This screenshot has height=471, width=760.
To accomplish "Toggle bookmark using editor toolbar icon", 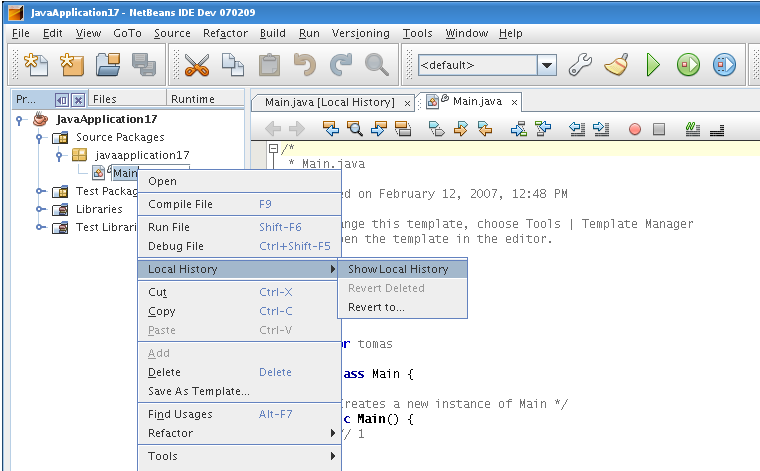I will (437, 129).
